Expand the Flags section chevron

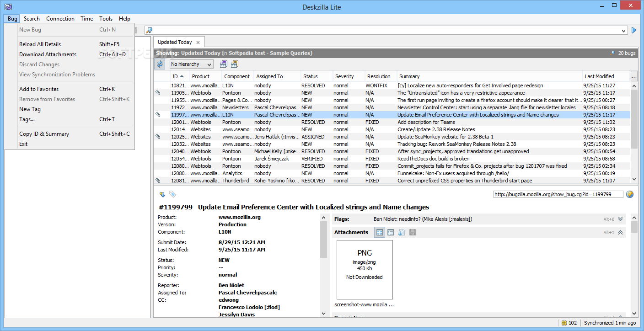[621, 219]
